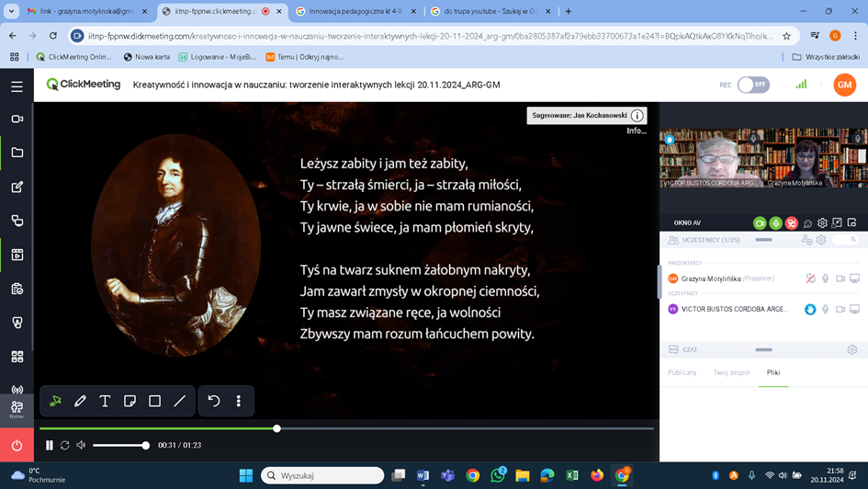Check the connection signal strength icon
Image resolution: width=868 pixels, height=489 pixels.
(801, 85)
